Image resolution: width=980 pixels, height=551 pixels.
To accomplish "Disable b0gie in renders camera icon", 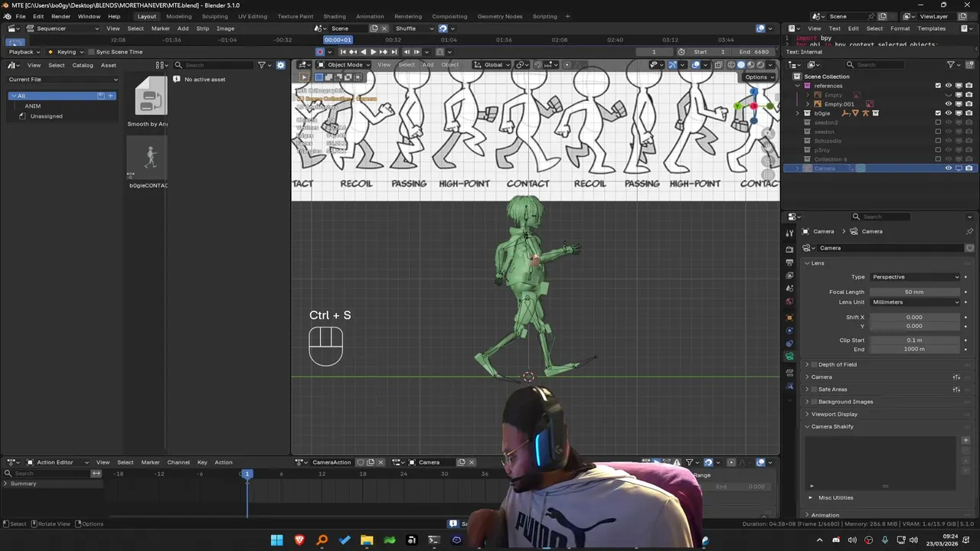I will tap(969, 113).
